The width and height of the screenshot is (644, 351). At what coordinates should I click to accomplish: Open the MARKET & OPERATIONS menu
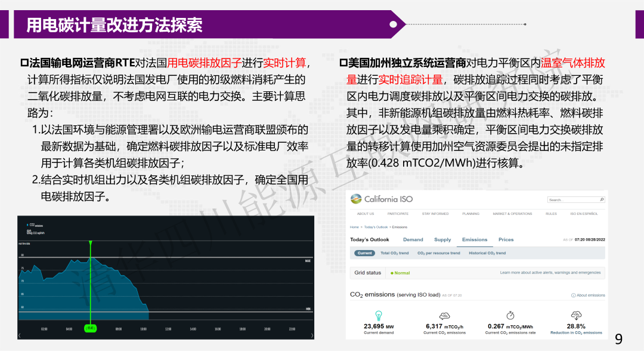coord(512,214)
